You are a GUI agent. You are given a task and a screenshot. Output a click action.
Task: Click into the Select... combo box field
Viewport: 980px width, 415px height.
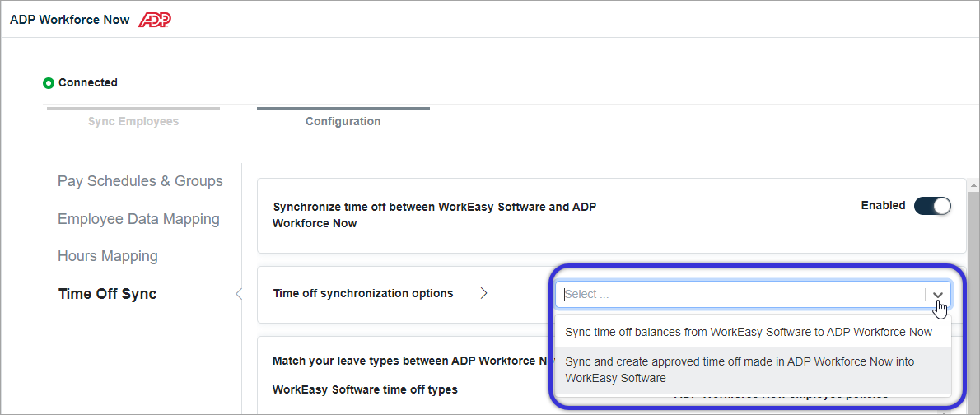coord(743,295)
